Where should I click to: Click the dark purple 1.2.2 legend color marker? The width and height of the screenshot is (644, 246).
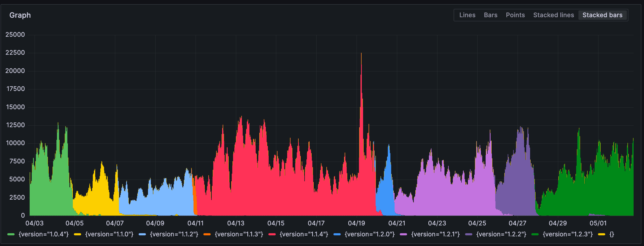click(x=469, y=234)
